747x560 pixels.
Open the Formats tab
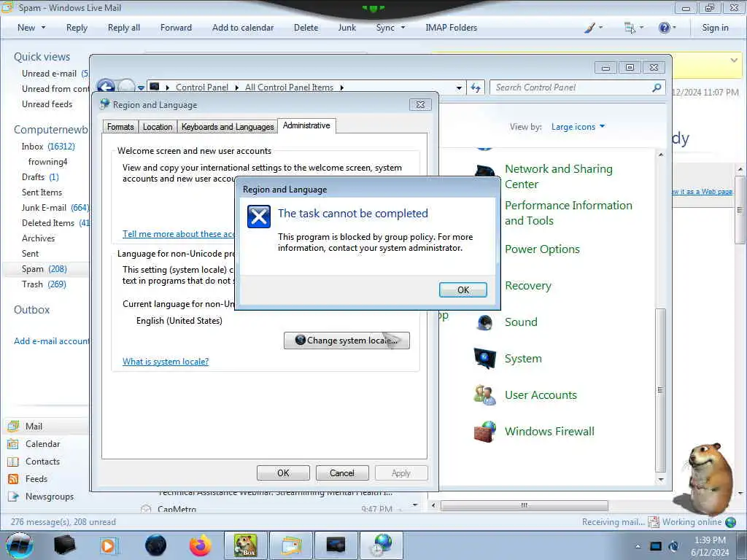coord(120,127)
